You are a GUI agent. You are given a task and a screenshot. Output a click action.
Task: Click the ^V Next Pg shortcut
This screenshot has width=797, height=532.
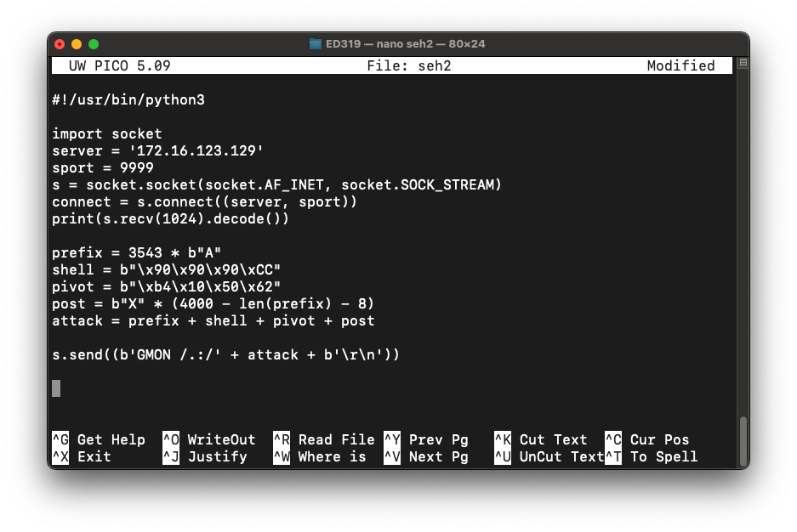pos(426,457)
